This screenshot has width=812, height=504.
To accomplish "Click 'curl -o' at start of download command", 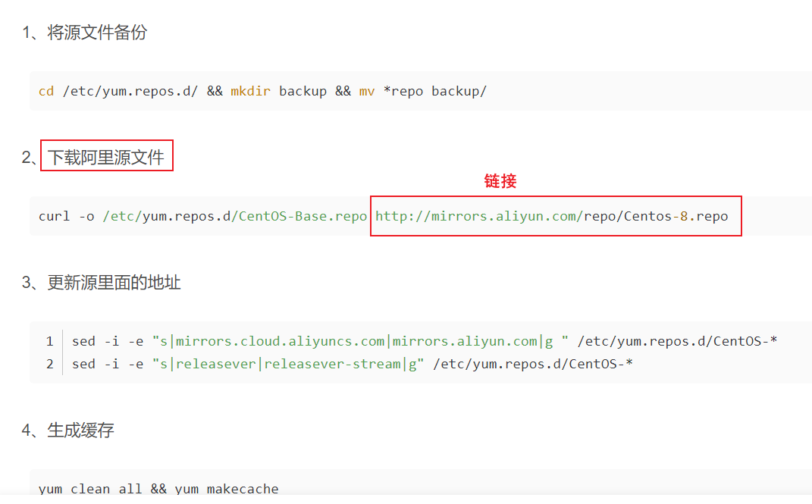I will tap(66, 216).
